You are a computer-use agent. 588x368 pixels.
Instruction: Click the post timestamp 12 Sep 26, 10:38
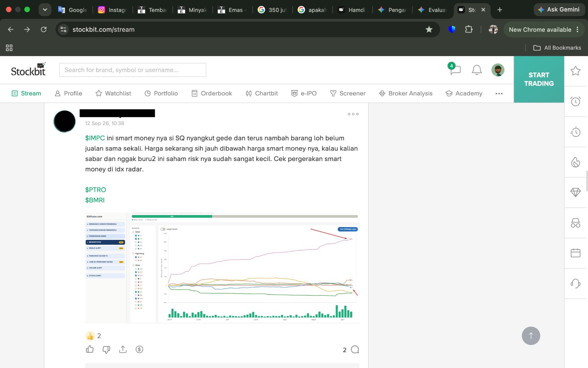point(104,123)
